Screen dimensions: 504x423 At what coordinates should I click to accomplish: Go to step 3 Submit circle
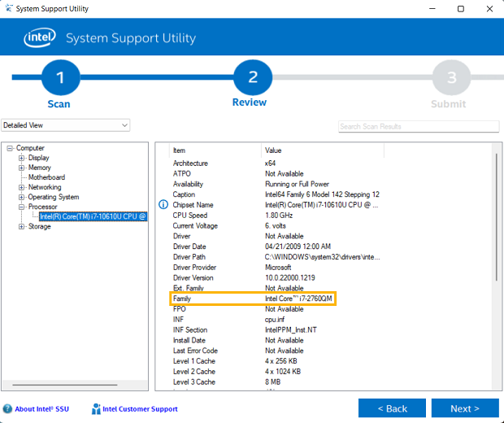pos(451,77)
